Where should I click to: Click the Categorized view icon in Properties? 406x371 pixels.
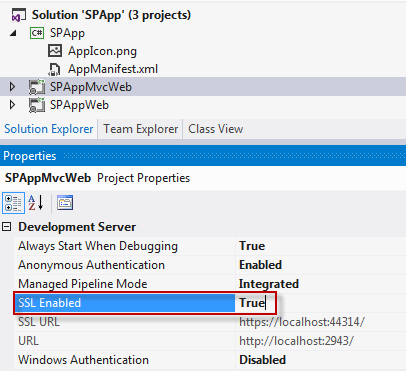13,203
